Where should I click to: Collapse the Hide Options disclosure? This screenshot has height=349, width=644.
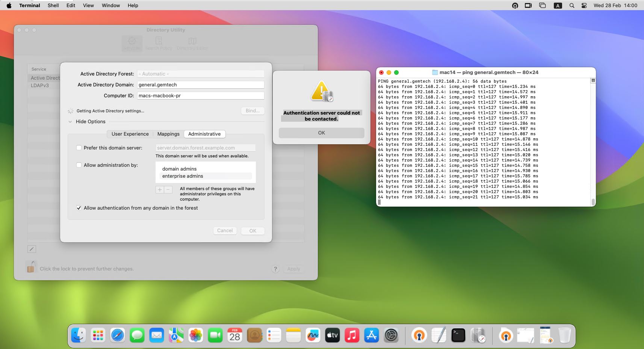point(70,122)
